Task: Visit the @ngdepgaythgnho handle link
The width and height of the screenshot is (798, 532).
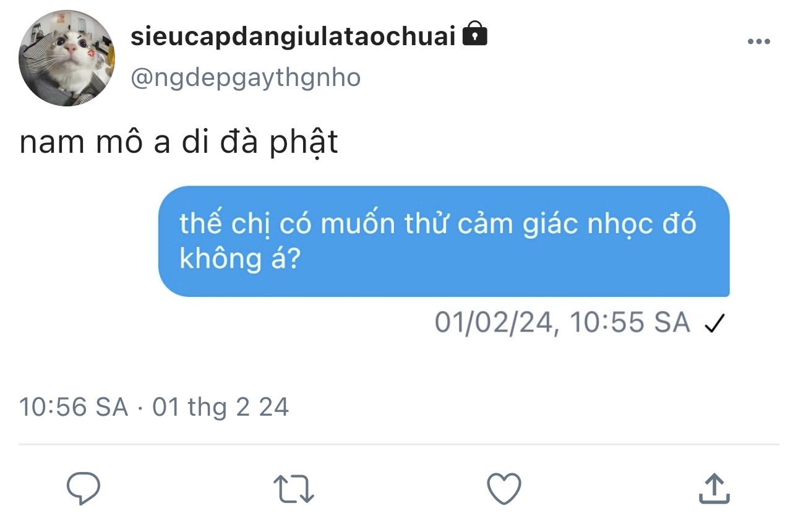Action: pyautogui.click(x=246, y=78)
